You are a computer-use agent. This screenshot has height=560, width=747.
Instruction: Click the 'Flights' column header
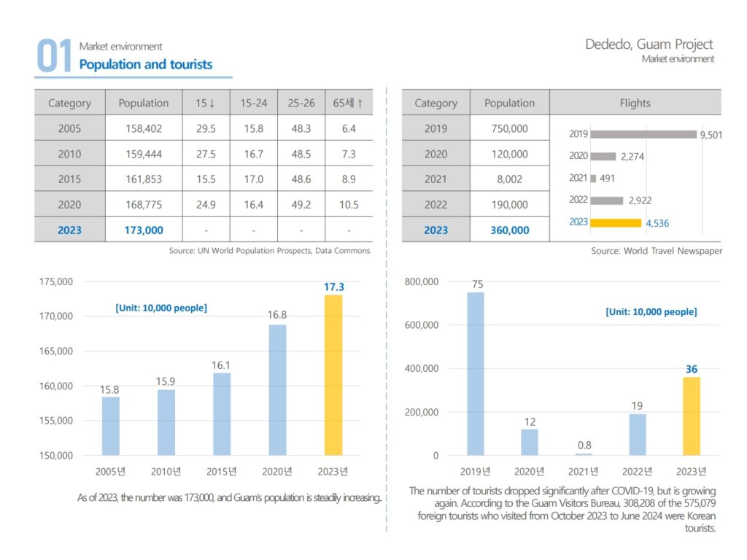point(635,103)
